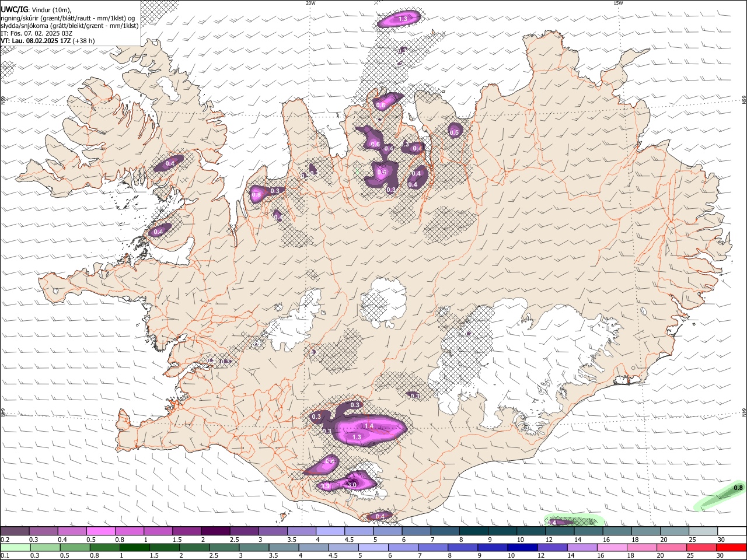
Task: Select the "slydda/snjókoma" legend description line
Action: point(70,26)
